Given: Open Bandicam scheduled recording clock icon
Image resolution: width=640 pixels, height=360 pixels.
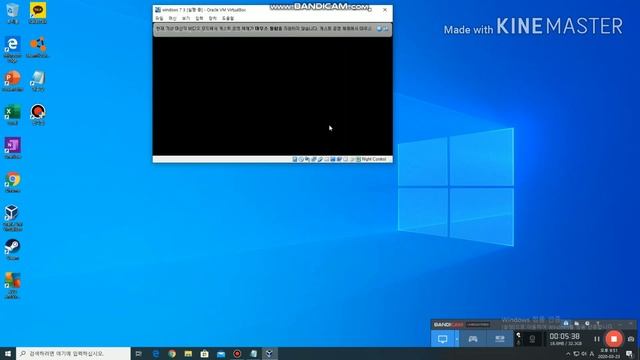Looking at the screenshot, I should [x=587, y=324].
